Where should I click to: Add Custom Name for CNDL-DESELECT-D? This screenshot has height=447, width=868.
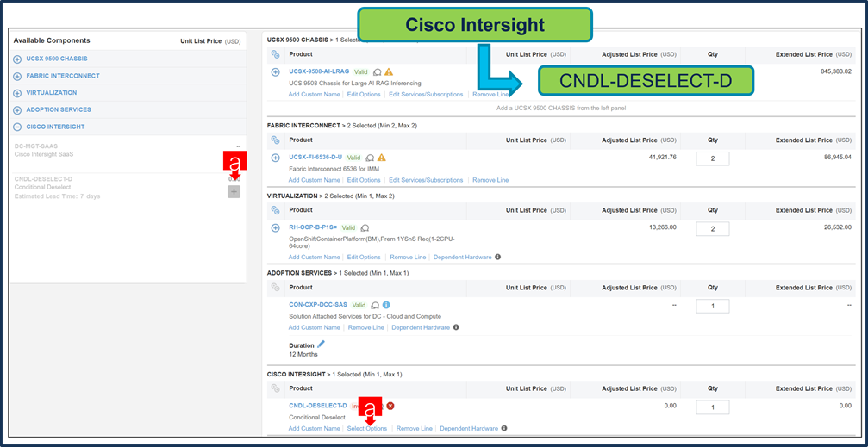(x=314, y=429)
